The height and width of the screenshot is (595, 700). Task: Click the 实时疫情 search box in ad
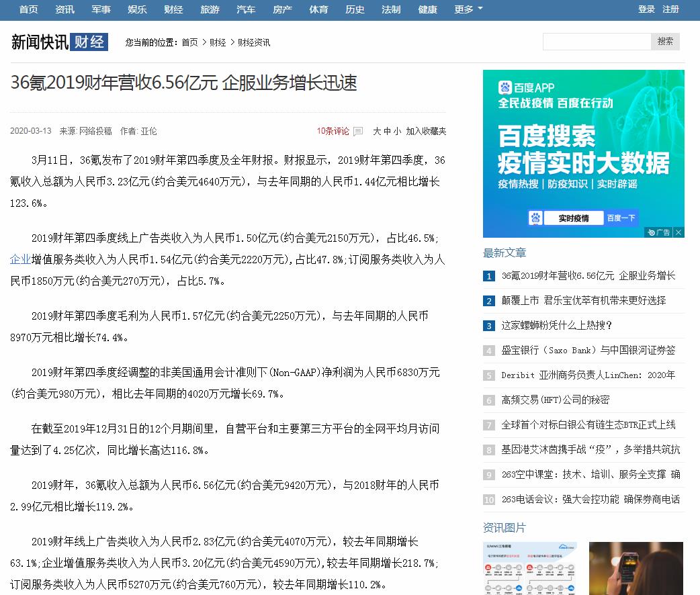click(x=574, y=218)
